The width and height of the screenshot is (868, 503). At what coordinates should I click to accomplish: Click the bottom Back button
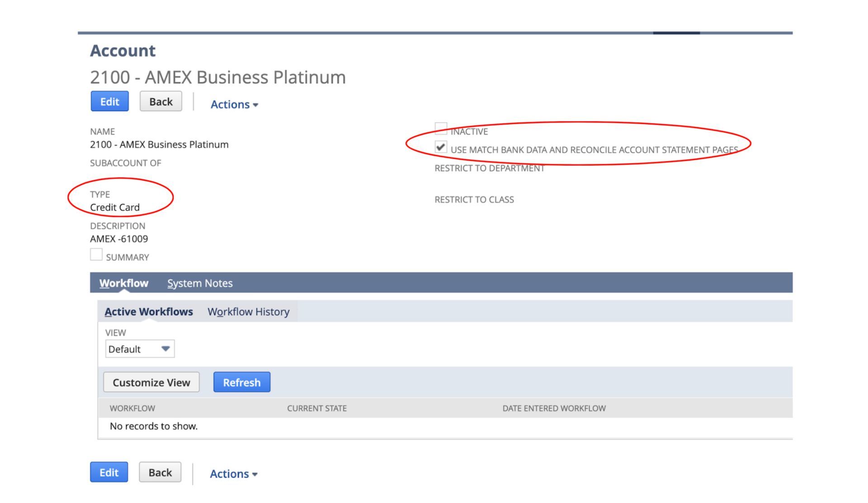(x=160, y=472)
